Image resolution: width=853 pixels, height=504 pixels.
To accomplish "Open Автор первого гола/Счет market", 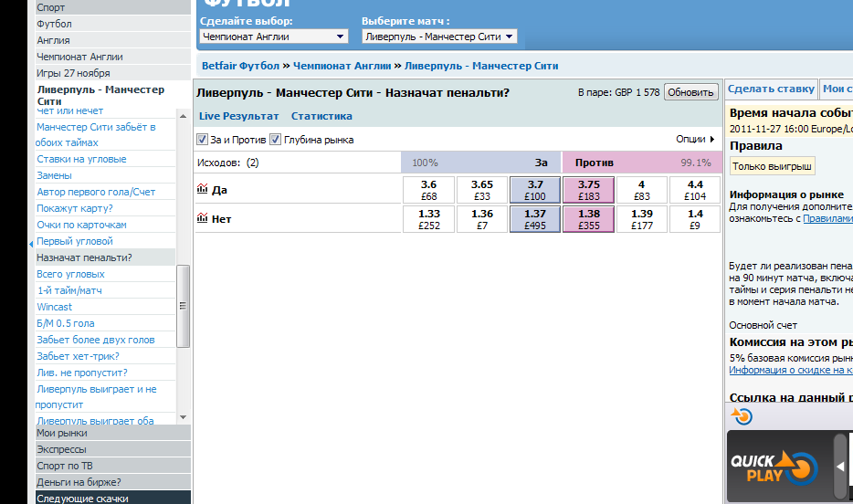I will (x=96, y=192).
